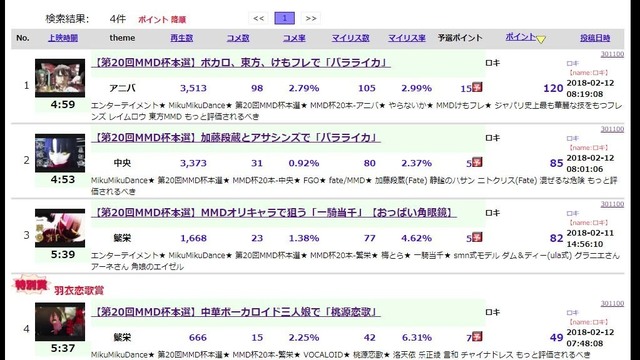Click thumbnail of video number 3

60,228
